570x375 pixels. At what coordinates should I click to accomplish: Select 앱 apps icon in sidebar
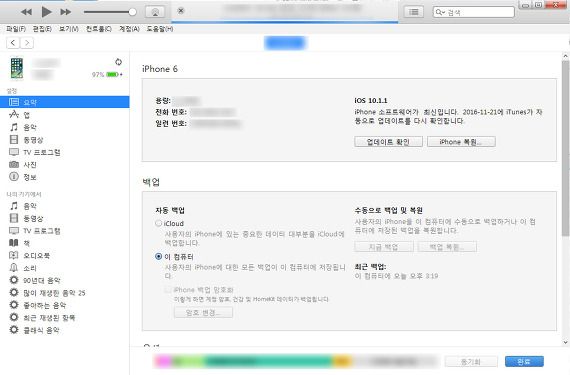coord(14,114)
